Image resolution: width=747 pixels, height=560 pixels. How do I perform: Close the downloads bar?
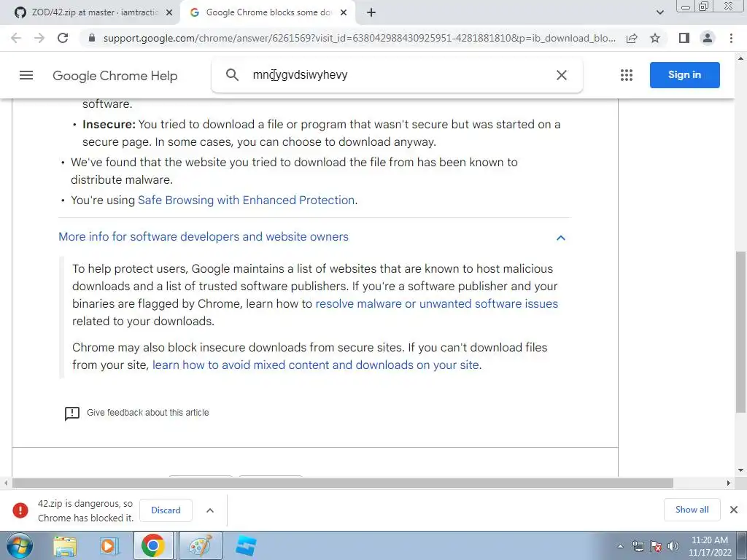click(734, 510)
